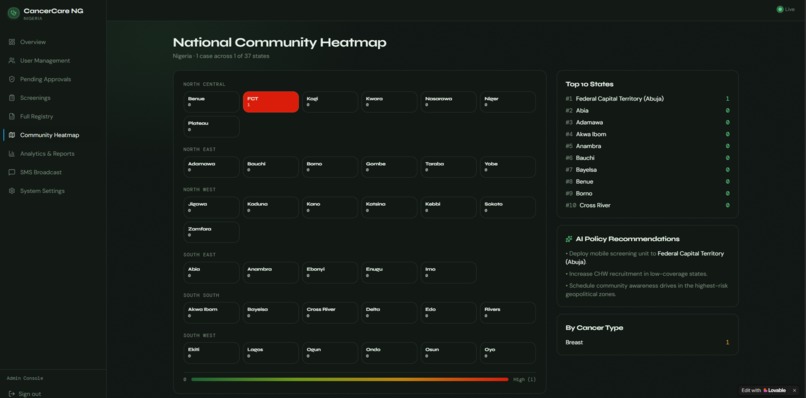
Task: Select the Nasarawa state tile
Action: [449, 102]
